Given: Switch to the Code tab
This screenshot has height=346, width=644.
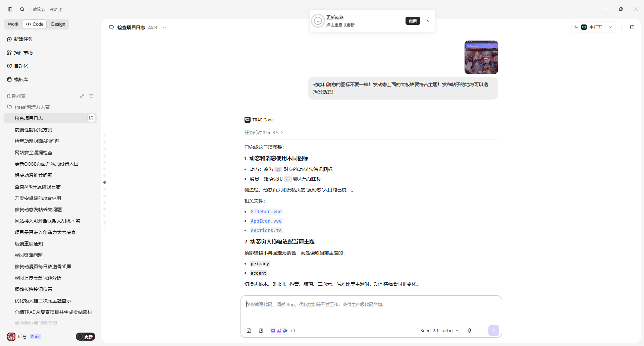Looking at the screenshot, I should pos(35,24).
